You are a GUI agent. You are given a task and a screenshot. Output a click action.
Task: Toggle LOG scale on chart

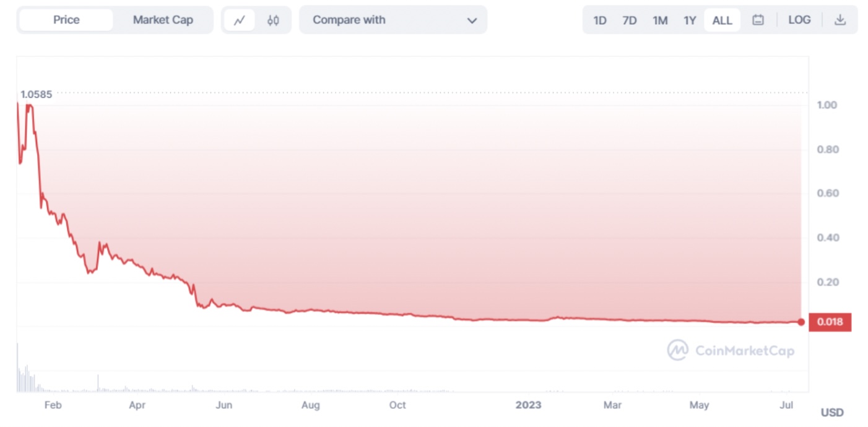coord(799,20)
